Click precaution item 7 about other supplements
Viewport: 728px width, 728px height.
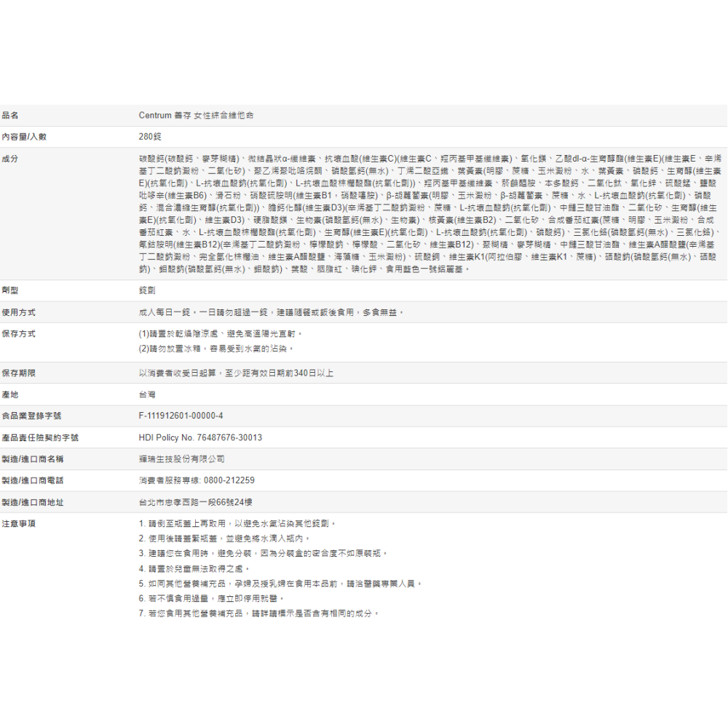(259, 613)
